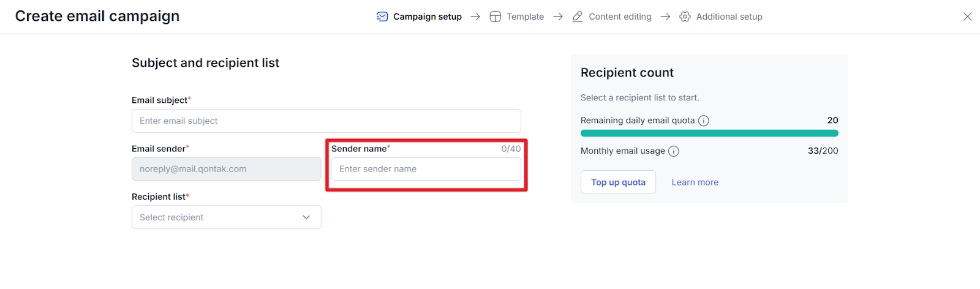This screenshot has height=289, width=980.
Task: Click the Campaign setup envelope icon
Action: pyautogui.click(x=382, y=17)
